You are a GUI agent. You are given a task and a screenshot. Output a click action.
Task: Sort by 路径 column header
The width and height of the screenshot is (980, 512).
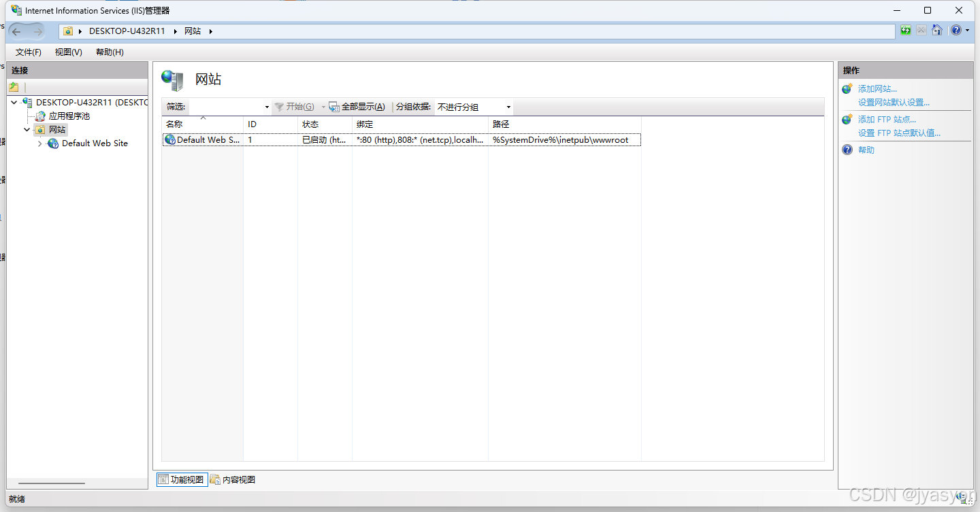click(565, 124)
